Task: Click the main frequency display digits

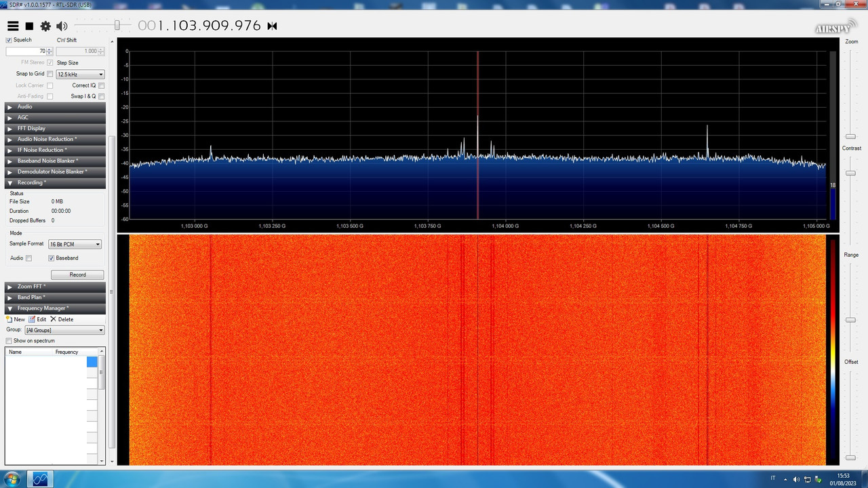Action: pyautogui.click(x=199, y=26)
